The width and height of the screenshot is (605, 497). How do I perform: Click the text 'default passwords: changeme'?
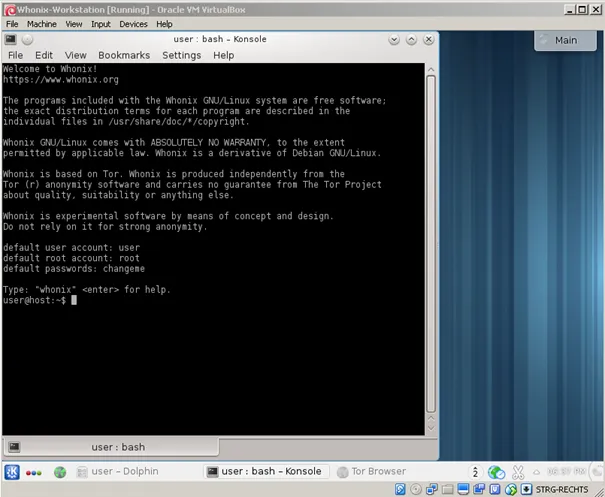click(74, 269)
